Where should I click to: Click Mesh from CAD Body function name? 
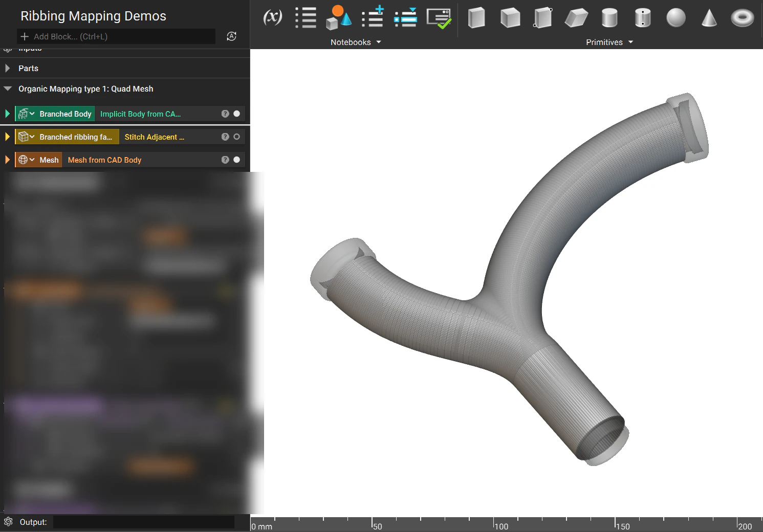(104, 160)
